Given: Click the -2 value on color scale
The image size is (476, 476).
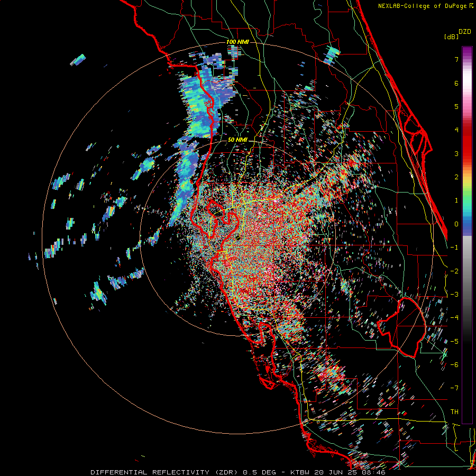Looking at the screenshot, I should click(454, 271).
